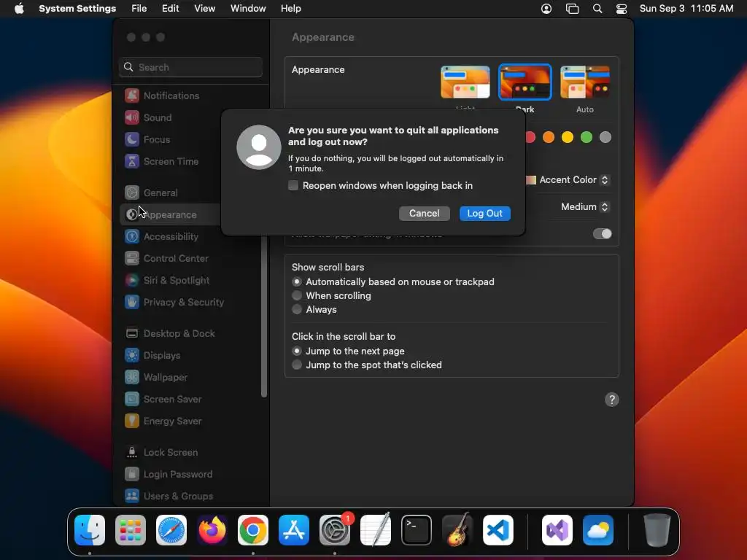Click the date and time in menu bar
Screen dimensions: 747x560
pos(686,9)
